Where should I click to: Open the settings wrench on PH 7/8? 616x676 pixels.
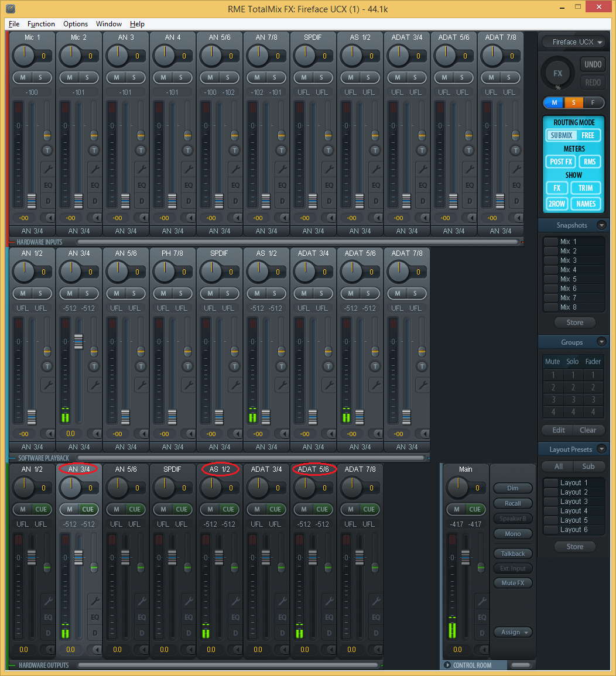[189, 385]
